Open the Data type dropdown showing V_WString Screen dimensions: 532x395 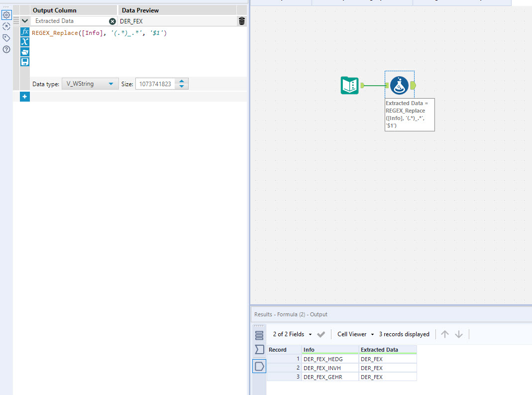coord(90,84)
